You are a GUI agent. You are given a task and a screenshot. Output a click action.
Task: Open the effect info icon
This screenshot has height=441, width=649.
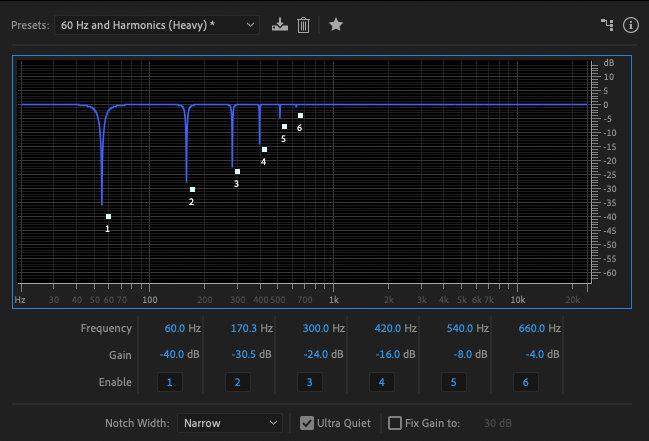(x=631, y=25)
